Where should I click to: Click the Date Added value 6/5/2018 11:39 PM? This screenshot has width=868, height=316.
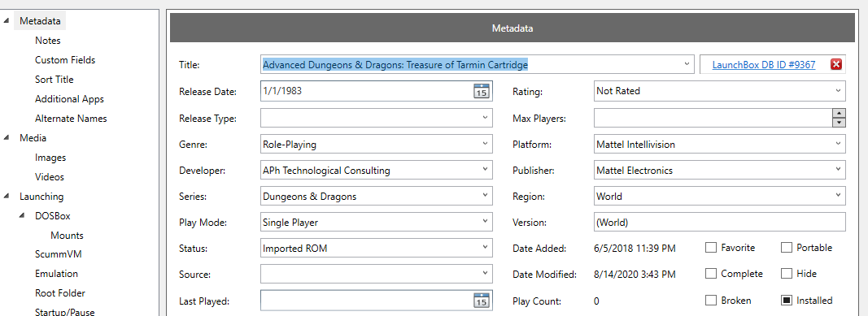click(x=635, y=249)
